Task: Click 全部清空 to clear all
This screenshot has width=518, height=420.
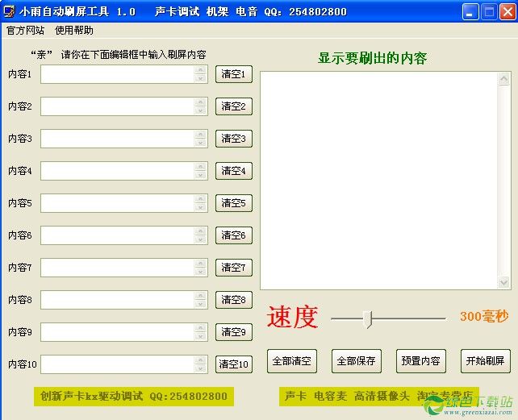Action: 291,361
